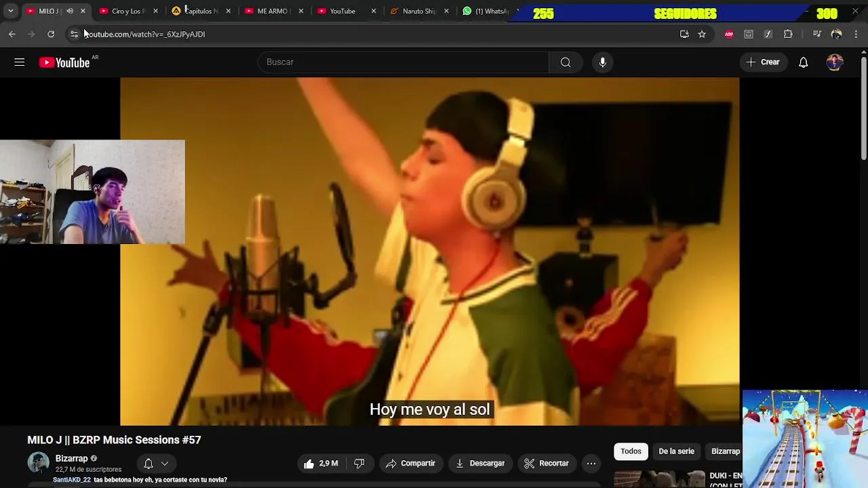Open the YouTube hamburger guide menu
Viewport: 868px width, 488px height.
[19, 62]
